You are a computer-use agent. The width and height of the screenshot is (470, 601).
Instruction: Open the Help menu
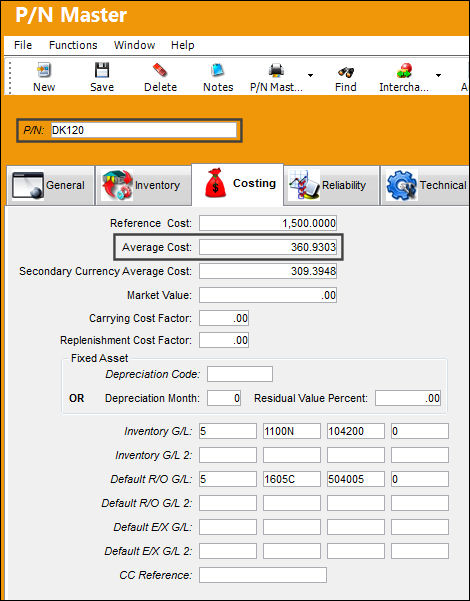click(182, 45)
